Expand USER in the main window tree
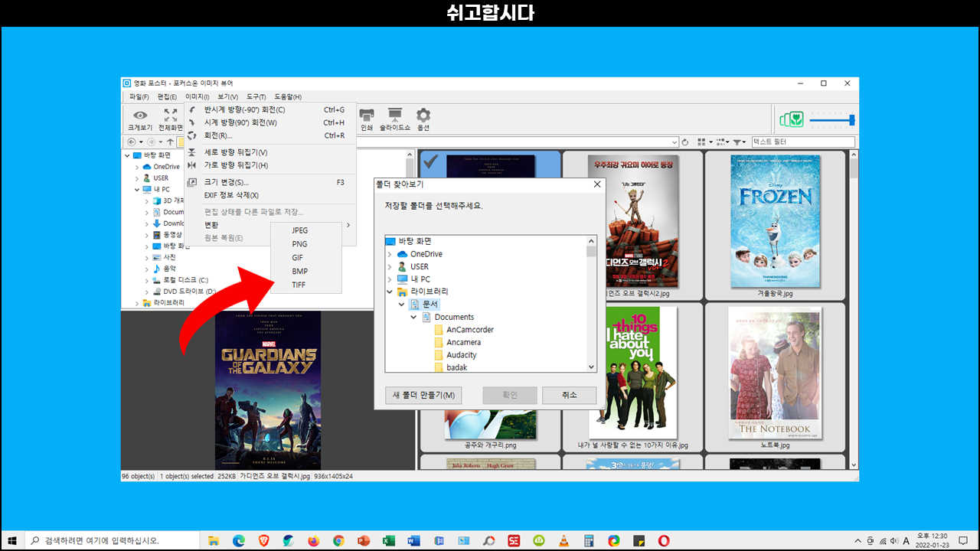Image resolution: width=980 pixels, height=551 pixels. [137, 178]
